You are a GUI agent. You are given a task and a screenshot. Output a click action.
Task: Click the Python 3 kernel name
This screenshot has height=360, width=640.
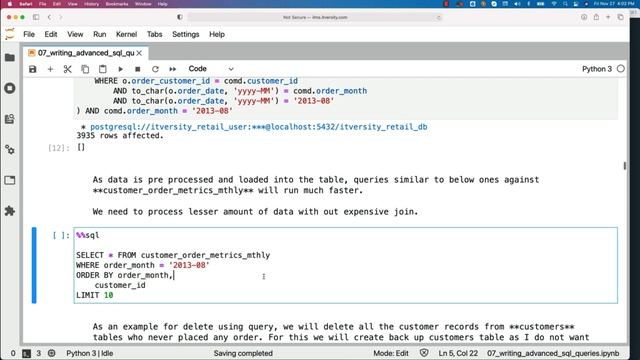click(597, 69)
